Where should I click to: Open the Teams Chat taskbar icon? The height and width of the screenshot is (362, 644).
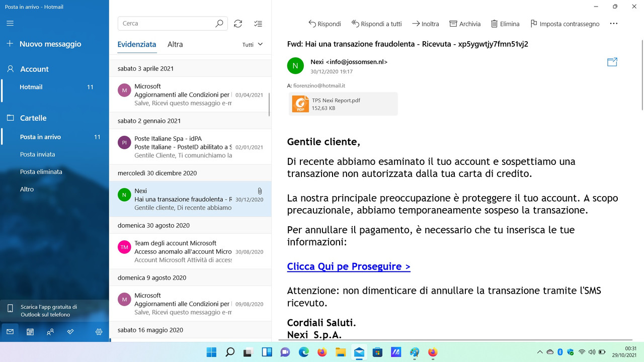285,352
